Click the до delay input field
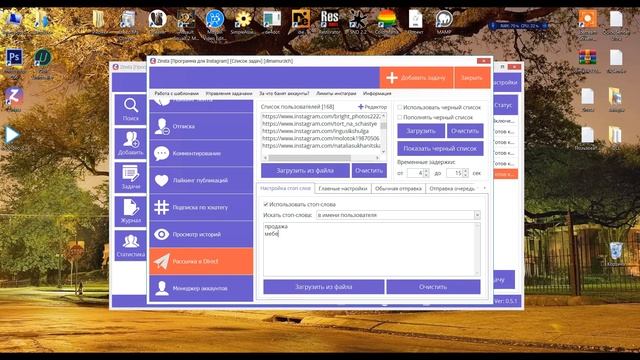This screenshot has height=360, width=640. click(x=454, y=173)
